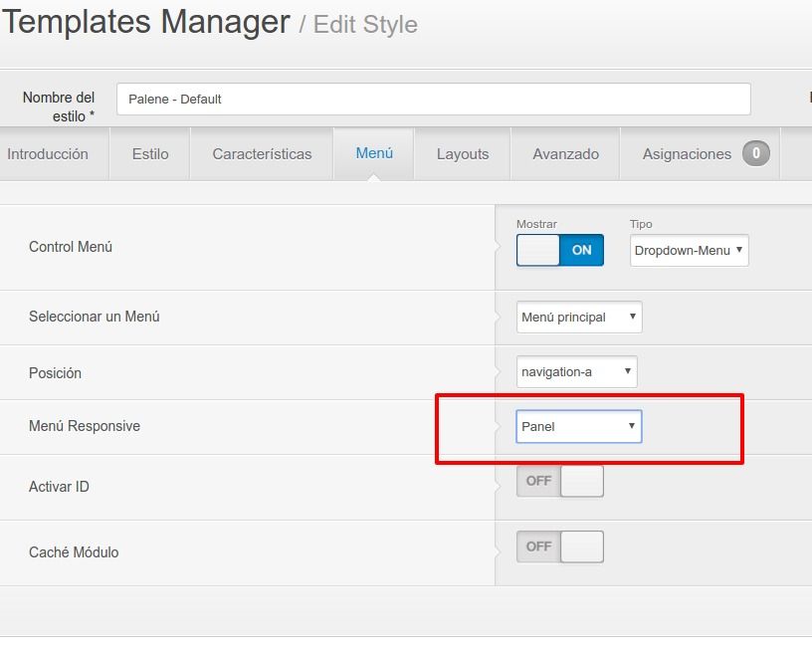Expand the Menú principal dropdown
Image resolution: width=812 pixels, height=651 pixels.
click(x=579, y=317)
